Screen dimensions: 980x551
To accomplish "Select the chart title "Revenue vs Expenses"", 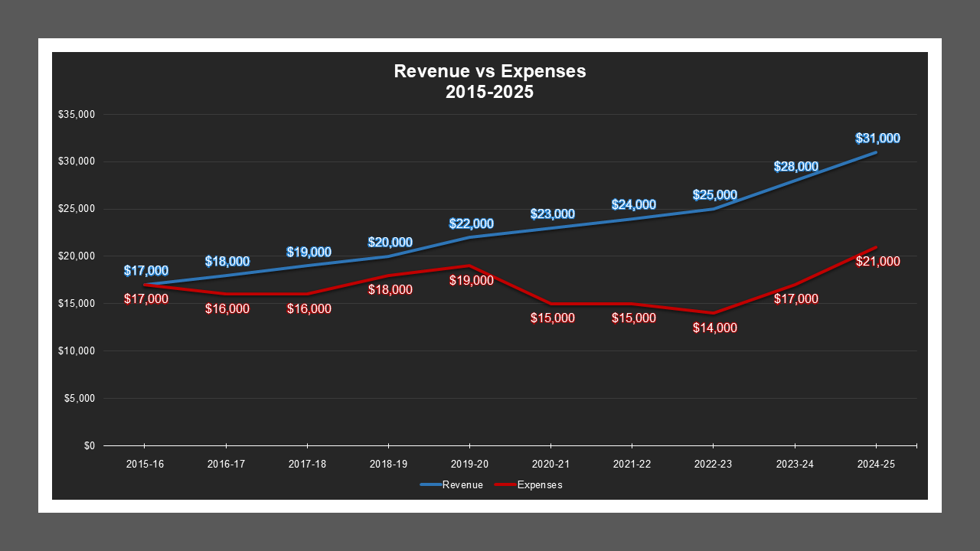I will [489, 71].
